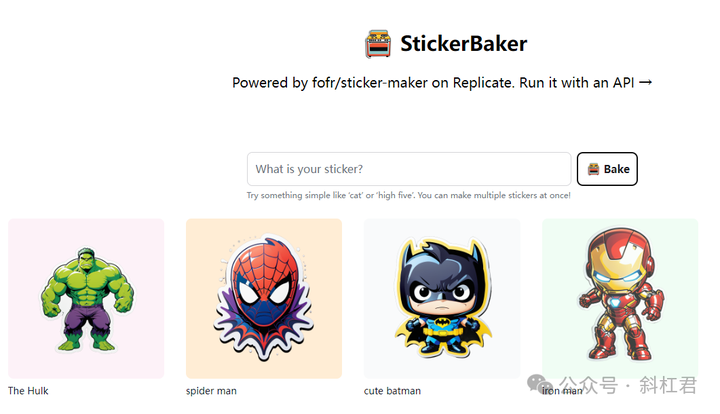This screenshot has width=720, height=414.
Task: Select 'spider man' caption label
Action: (211, 391)
